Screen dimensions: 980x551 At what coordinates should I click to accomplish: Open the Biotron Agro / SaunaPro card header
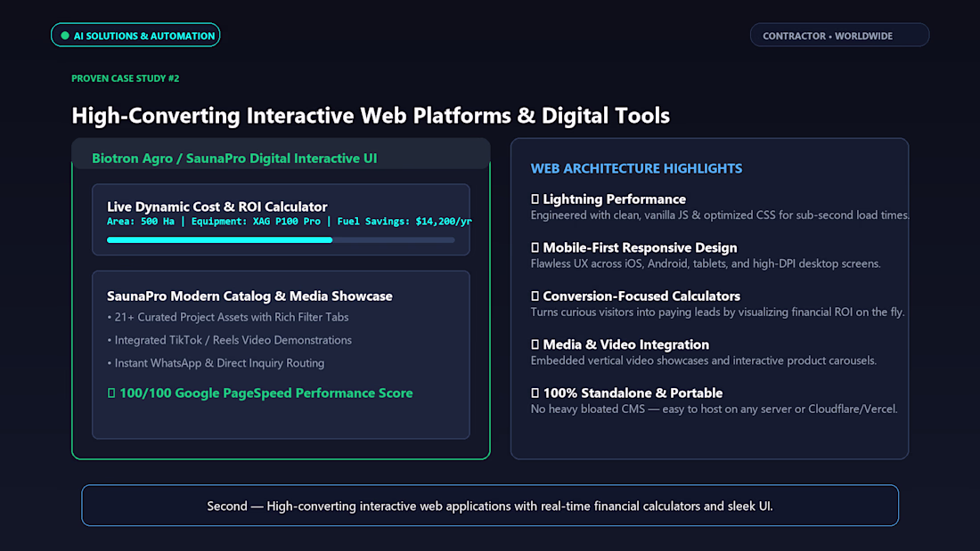tap(281, 154)
